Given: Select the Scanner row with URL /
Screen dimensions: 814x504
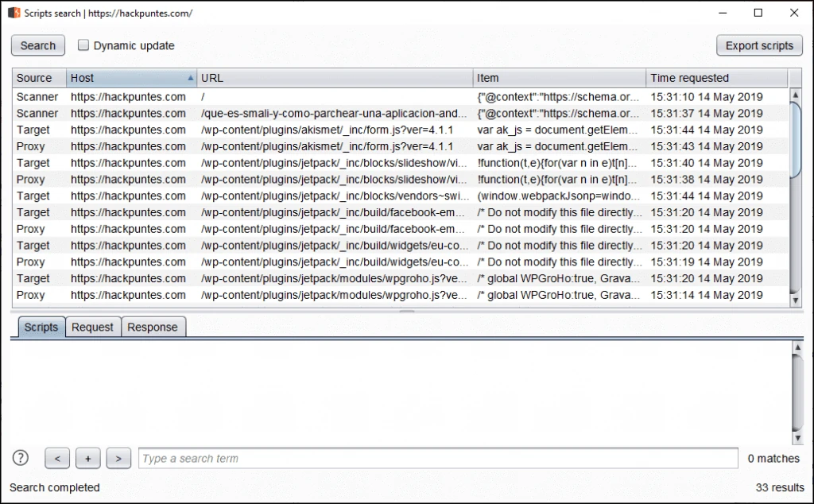Looking at the screenshot, I should click(x=401, y=97).
